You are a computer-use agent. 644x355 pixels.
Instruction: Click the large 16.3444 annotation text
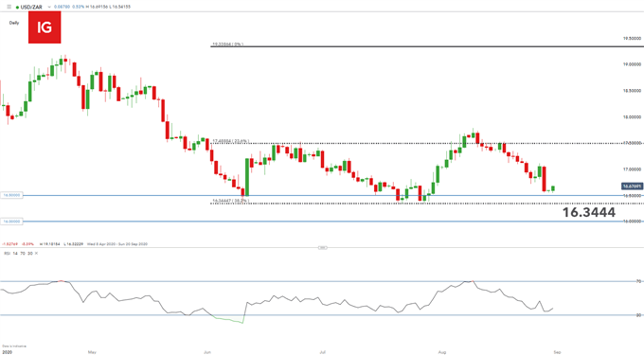point(588,212)
